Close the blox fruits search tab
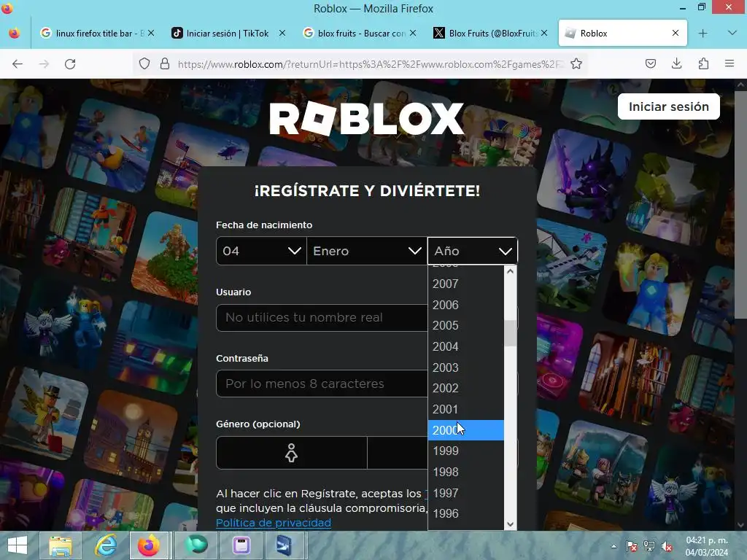 click(413, 34)
